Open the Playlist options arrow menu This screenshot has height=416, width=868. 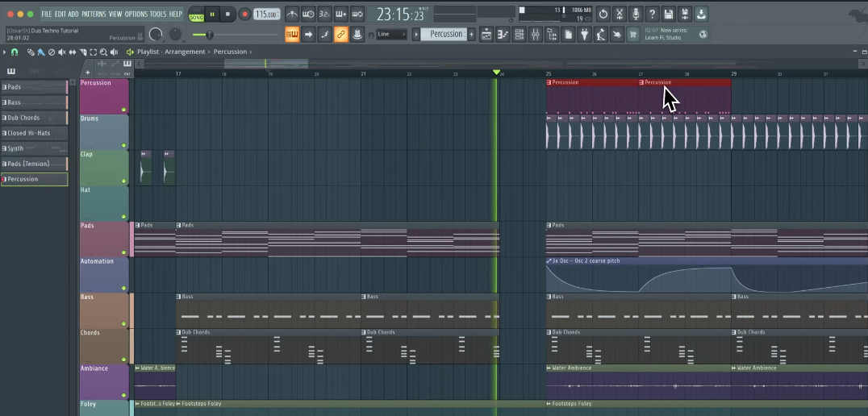(x=4, y=52)
